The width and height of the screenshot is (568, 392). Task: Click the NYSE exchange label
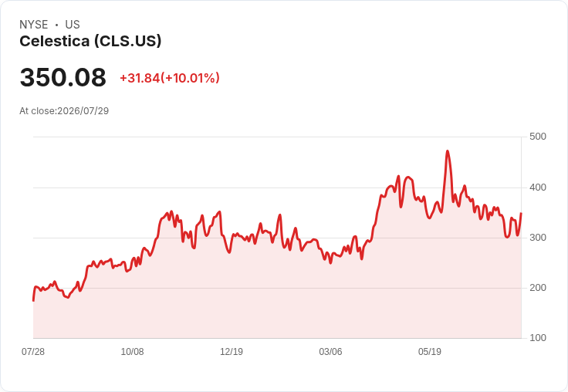click(x=34, y=24)
